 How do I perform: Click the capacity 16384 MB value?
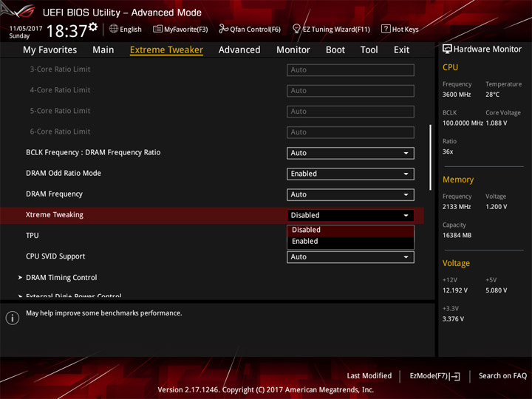click(x=457, y=235)
